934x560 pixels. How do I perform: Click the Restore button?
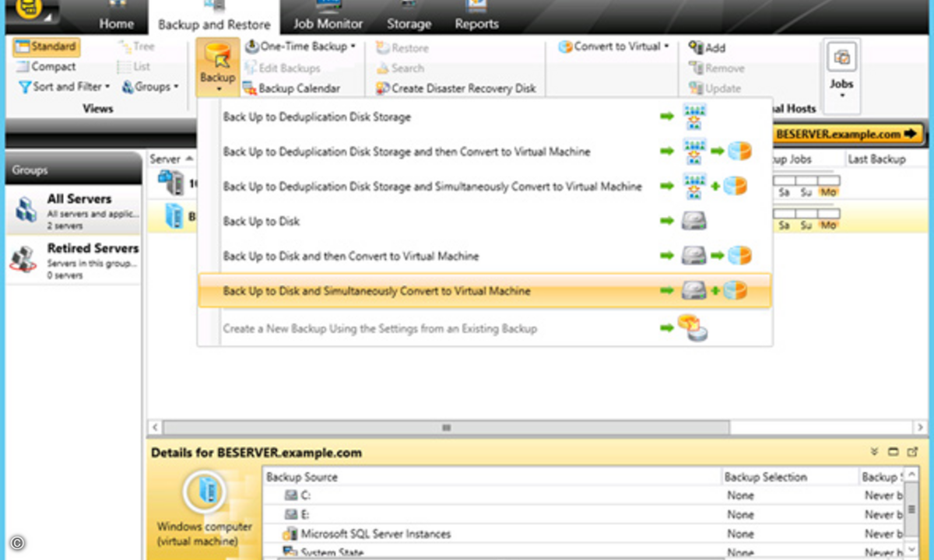[x=402, y=47]
